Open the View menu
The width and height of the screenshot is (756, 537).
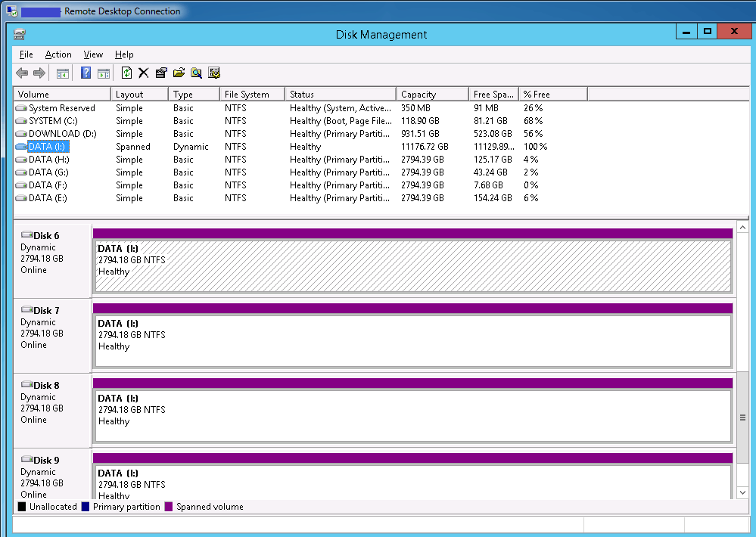click(92, 54)
